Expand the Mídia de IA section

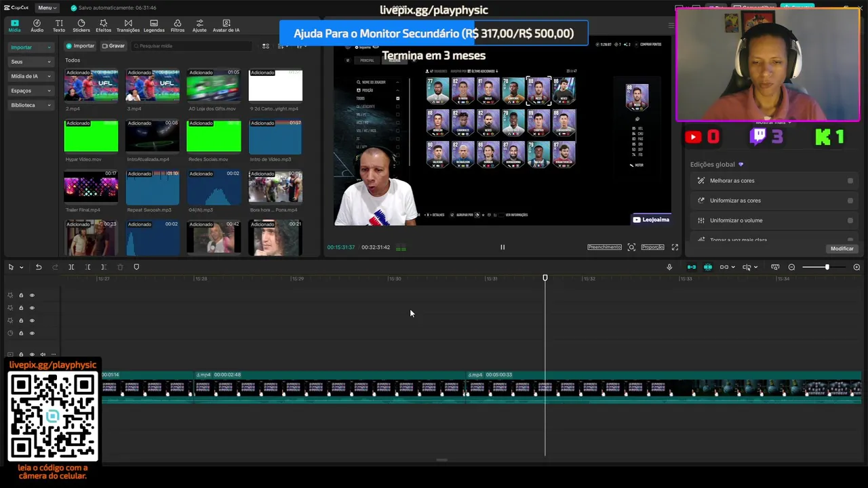tap(31, 76)
